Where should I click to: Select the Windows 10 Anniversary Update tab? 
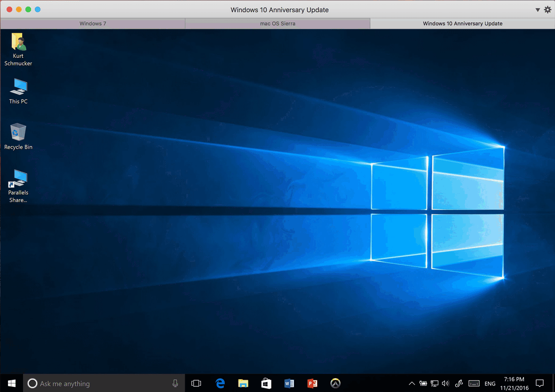click(x=463, y=24)
